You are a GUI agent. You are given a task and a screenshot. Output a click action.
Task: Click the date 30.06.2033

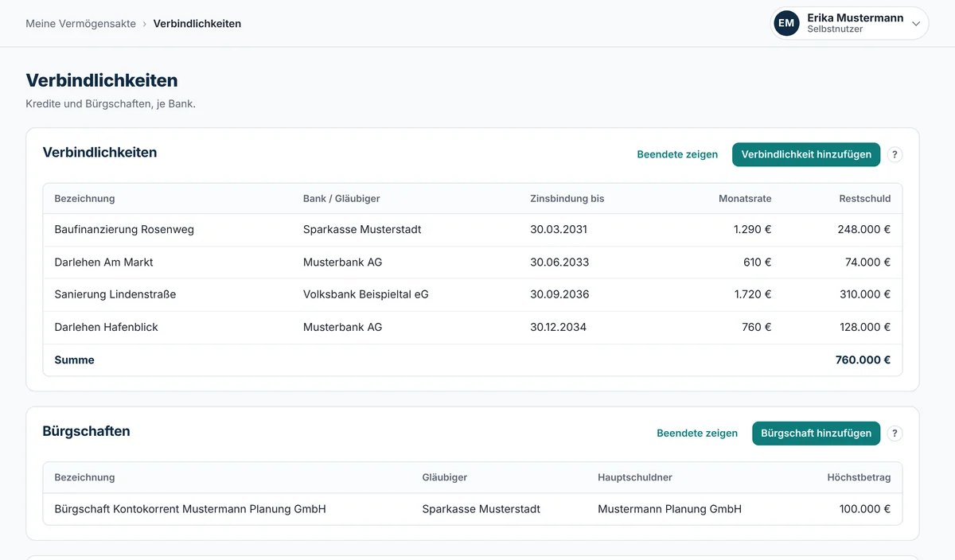tap(559, 262)
